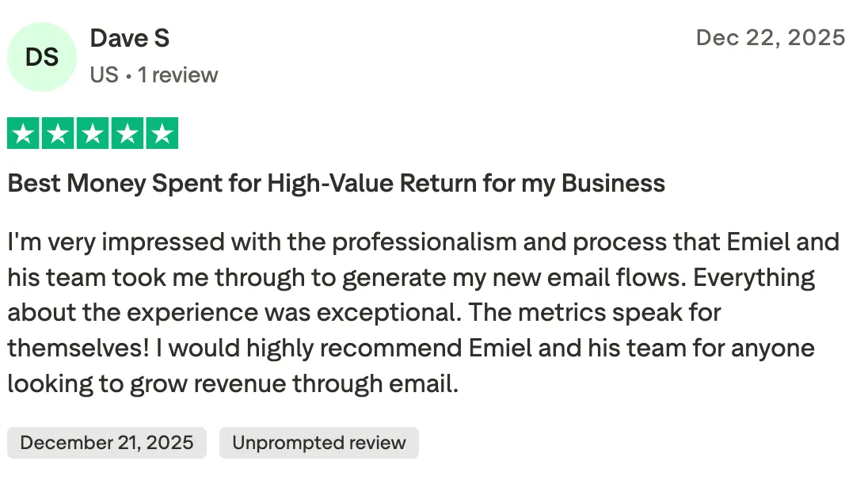Click the last line about growing revenue
The width and height of the screenshot is (868, 480).
pyautogui.click(x=233, y=383)
